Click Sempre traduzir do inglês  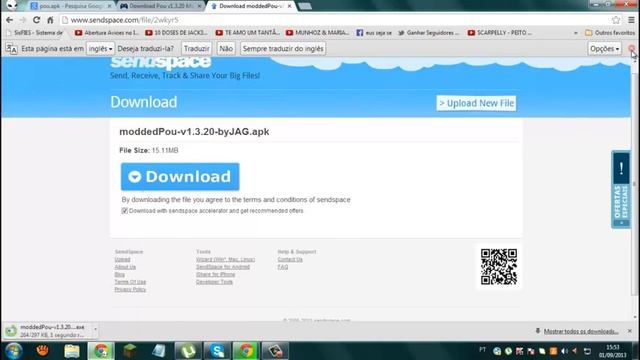[x=283, y=49]
